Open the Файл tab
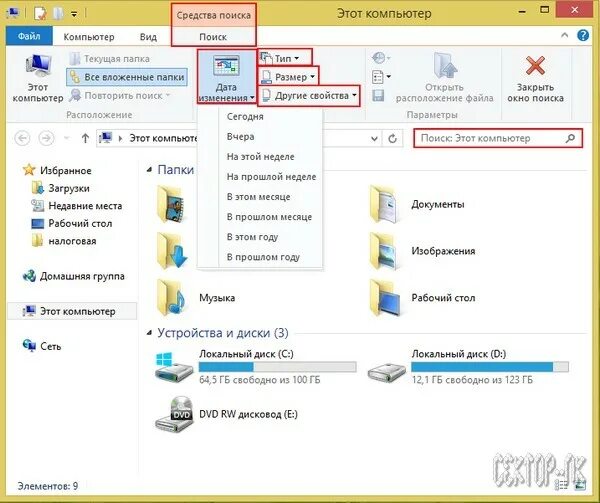This screenshot has width=600, height=503. coord(29,37)
